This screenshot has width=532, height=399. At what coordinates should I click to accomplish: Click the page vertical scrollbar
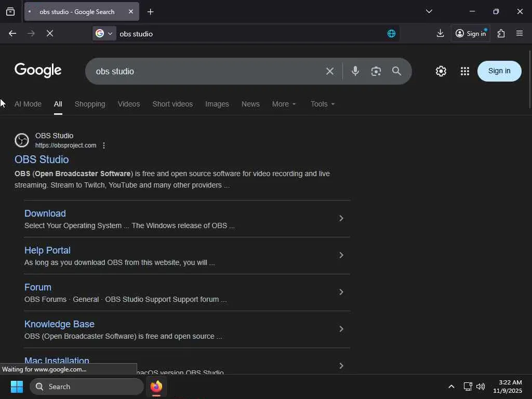pos(529,80)
